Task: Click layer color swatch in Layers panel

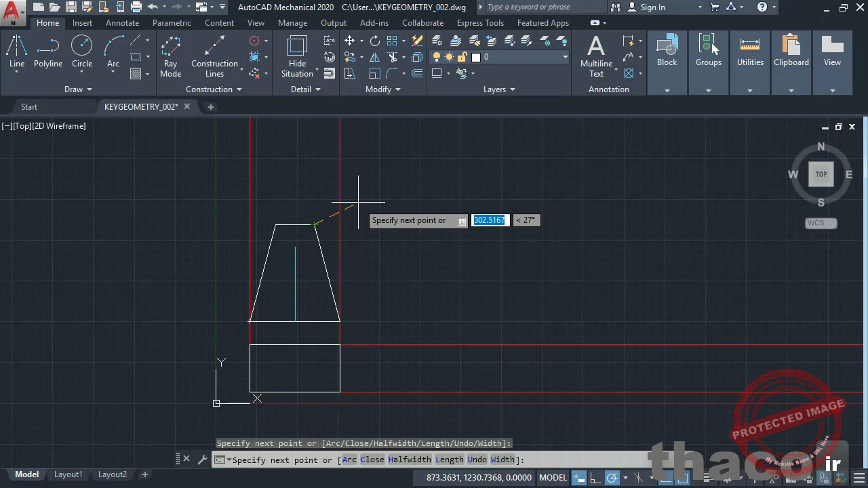Action: coord(476,58)
